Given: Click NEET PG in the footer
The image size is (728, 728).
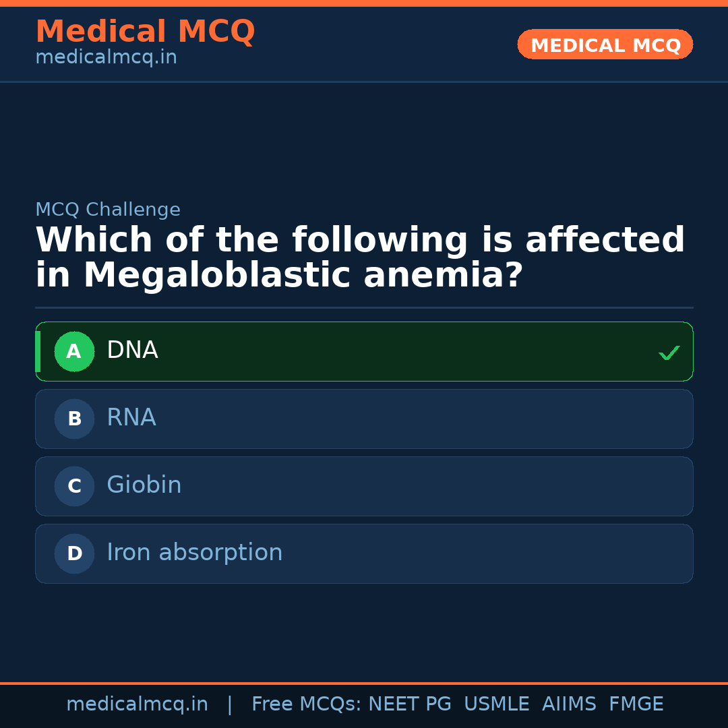Looking at the screenshot, I should click(409, 704).
